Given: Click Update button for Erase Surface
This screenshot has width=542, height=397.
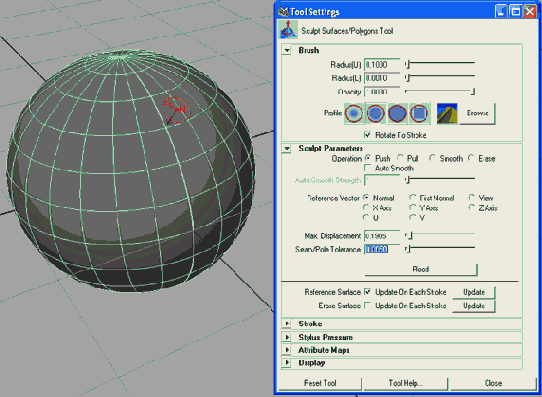Looking at the screenshot, I should [x=474, y=306].
